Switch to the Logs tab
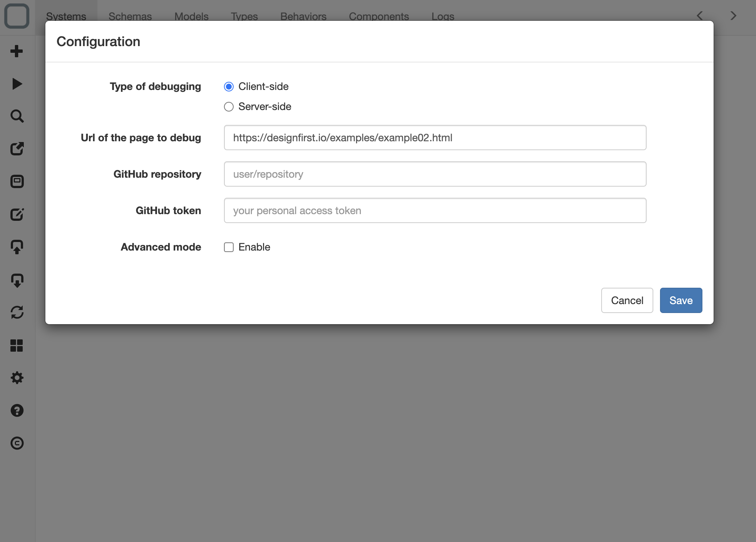Screen dimensions: 756x542 (x=443, y=16)
